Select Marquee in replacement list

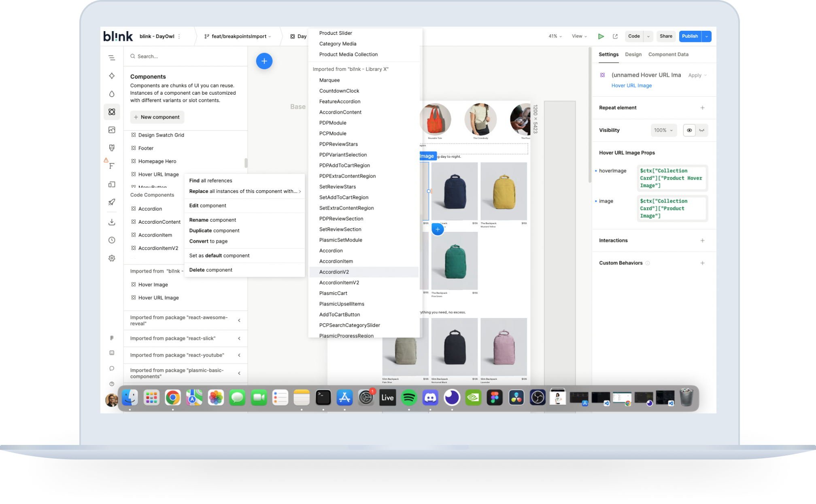pyautogui.click(x=363, y=80)
